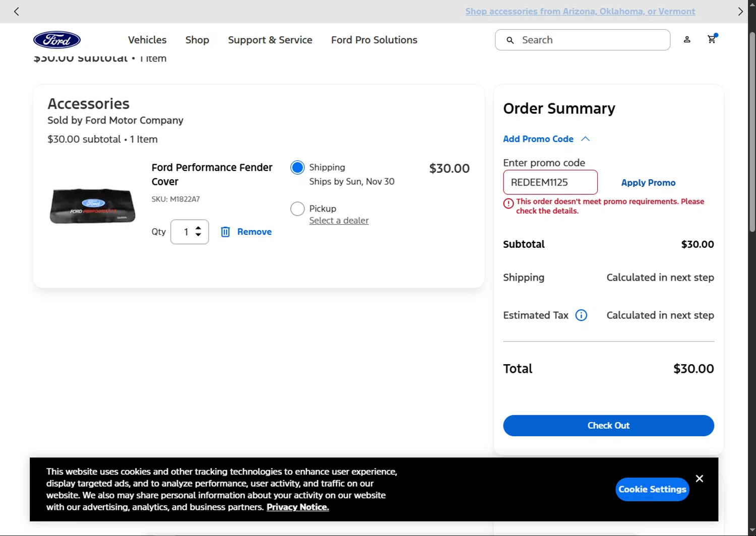This screenshot has width=756, height=536.
Task: Select the Pickup delivery option
Action: tap(297, 209)
